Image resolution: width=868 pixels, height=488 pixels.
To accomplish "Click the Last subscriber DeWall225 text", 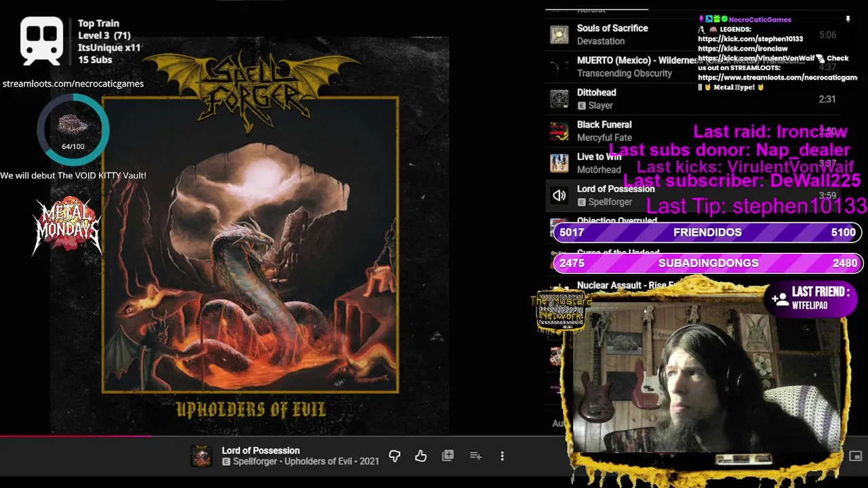I will click(x=742, y=181).
